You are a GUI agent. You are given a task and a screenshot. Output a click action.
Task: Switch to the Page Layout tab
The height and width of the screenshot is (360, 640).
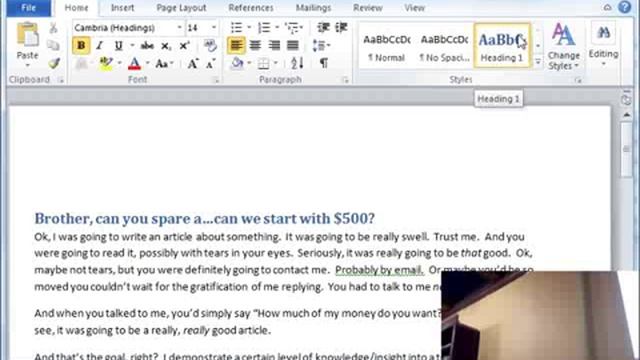tap(181, 8)
